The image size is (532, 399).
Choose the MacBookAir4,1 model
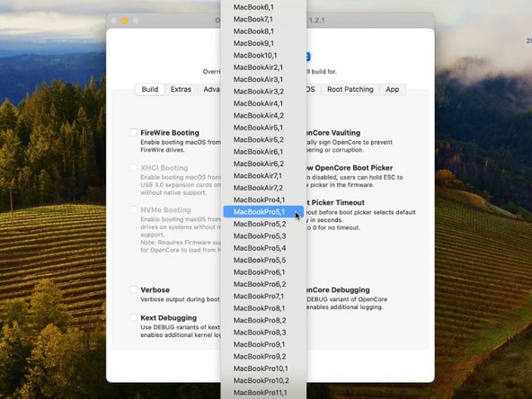263,103
